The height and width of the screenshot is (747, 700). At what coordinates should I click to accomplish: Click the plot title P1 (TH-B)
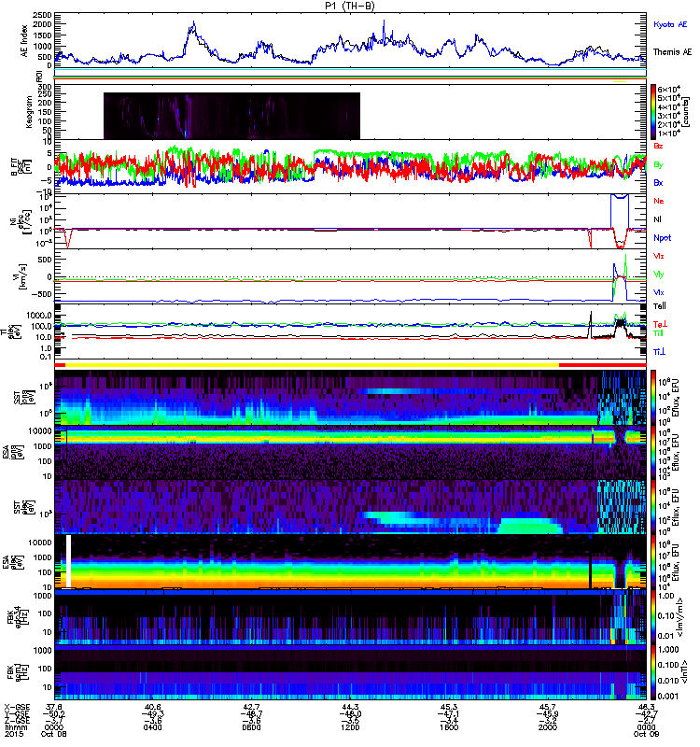[349, 6]
